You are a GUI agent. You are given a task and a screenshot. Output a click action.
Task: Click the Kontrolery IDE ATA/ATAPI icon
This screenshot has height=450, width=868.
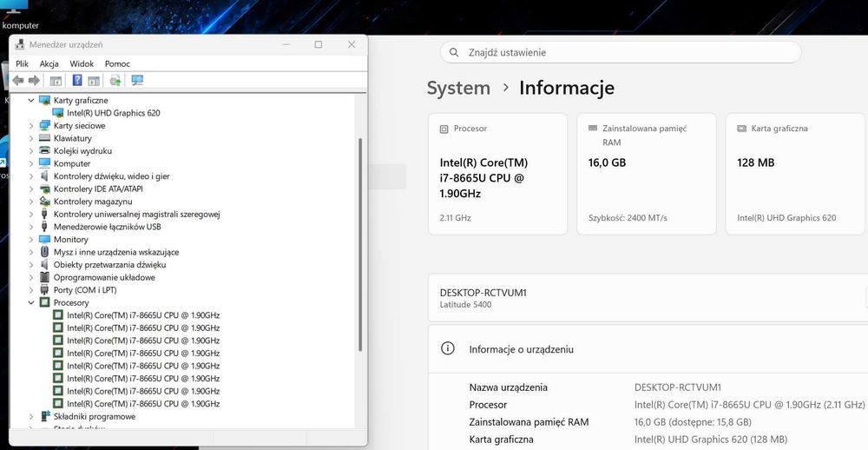click(45, 189)
